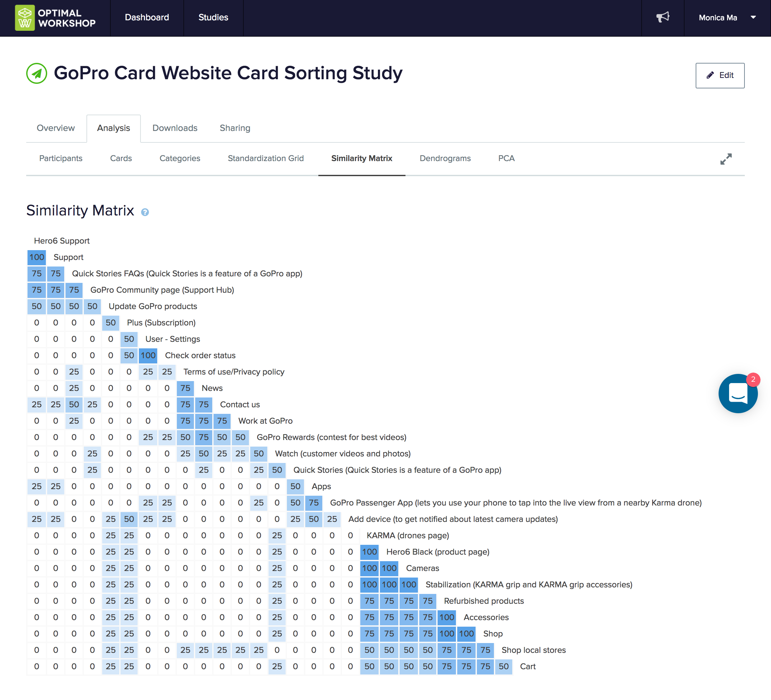The image size is (771, 700).
Task: Click the 'Quick Stories FAQs' row label
Action: [x=187, y=273]
